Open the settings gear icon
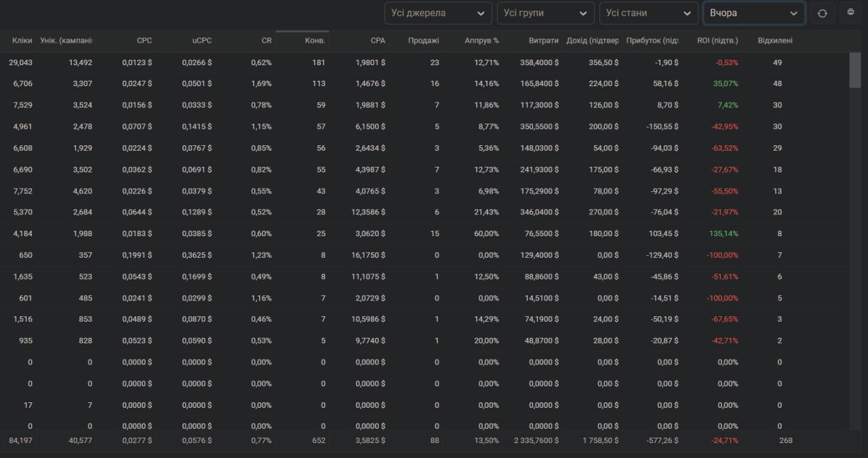The image size is (868, 458). coord(851,12)
